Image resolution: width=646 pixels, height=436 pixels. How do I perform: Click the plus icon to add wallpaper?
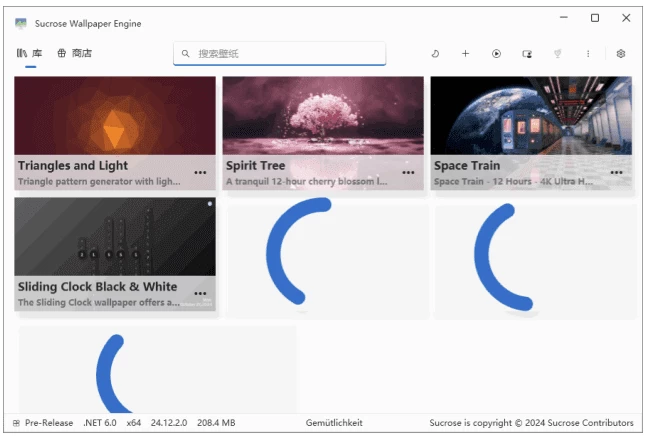coord(465,54)
